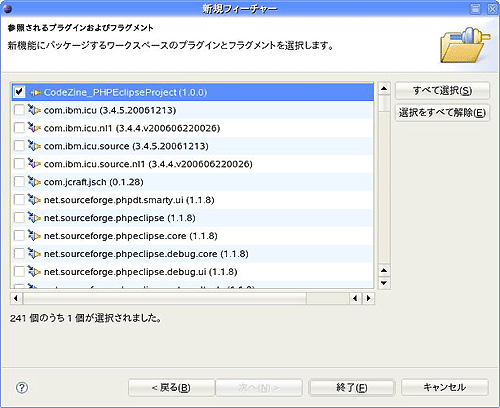Image resolution: width=500 pixels, height=408 pixels.
Task: Select the net.sourceforge.phpeclipse (1.1.8) row text
Action: point(119,218)
